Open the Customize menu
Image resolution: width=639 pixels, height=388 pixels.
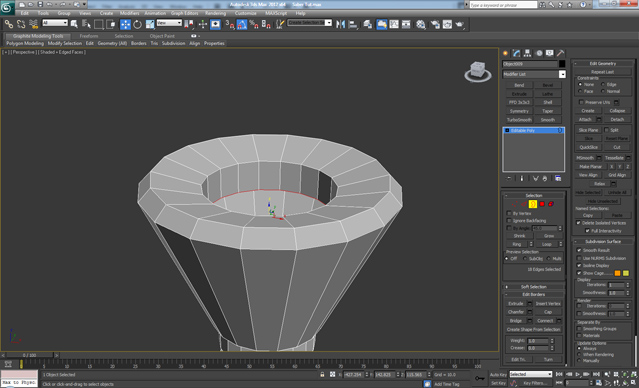[246, 13]
